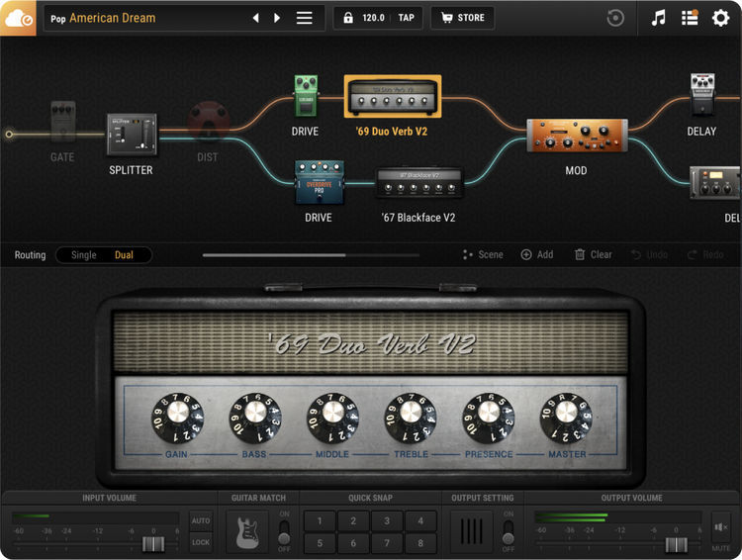Click the STORE button
This screenshot has width=742, height=560.
(463, 18)
